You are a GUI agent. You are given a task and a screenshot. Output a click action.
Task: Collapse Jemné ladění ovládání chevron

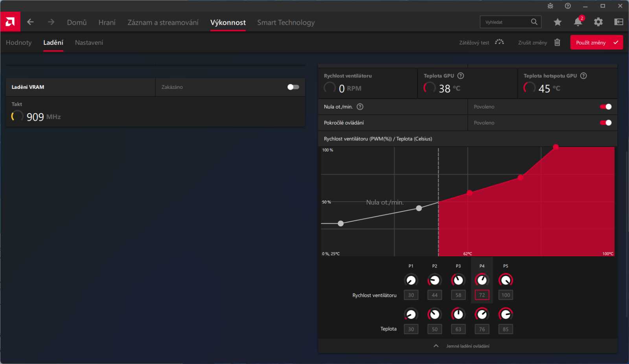pyautogui.click(x=436, y=346)
